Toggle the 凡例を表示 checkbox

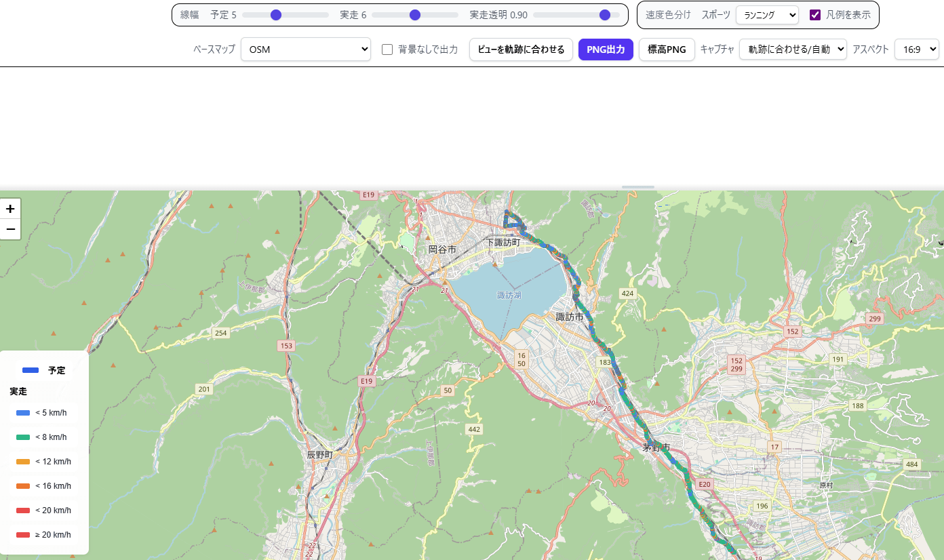[815, 15]
